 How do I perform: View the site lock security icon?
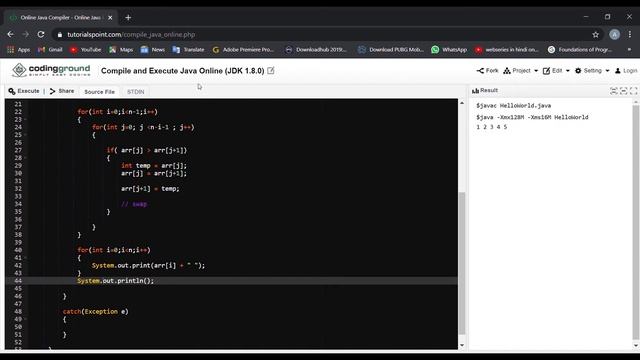(x=60, y=35)
